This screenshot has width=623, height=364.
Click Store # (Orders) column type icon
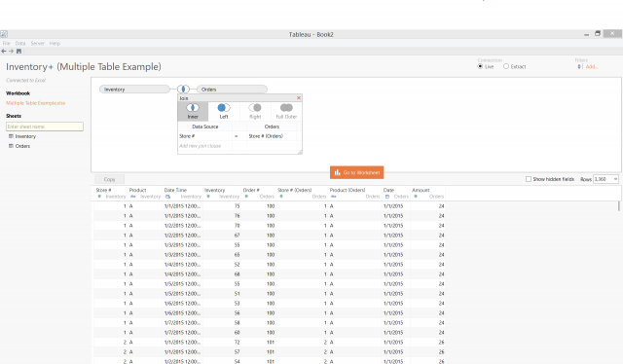[x=281, y=197]
